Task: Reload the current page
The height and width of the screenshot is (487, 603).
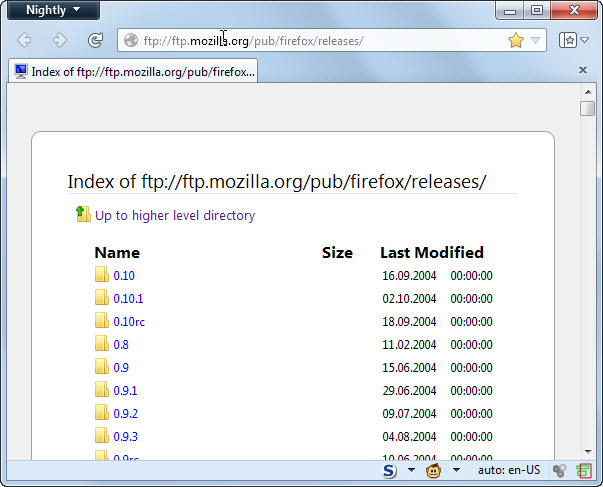Action: pos(95,40)
